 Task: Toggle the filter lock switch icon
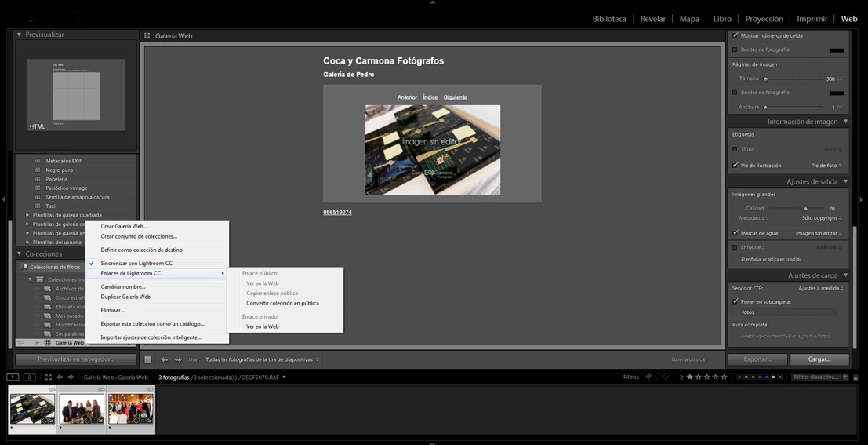[857, 378]
